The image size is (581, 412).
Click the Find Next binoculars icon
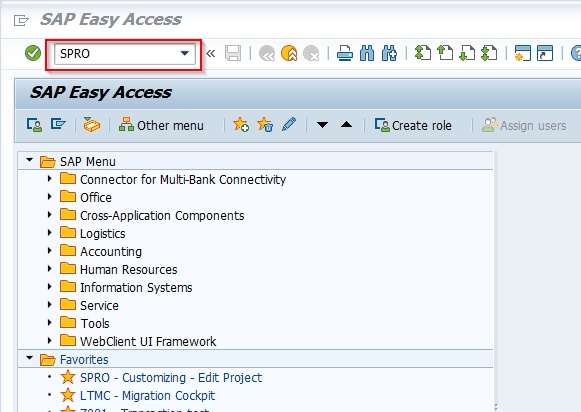[x=389, y=53]
